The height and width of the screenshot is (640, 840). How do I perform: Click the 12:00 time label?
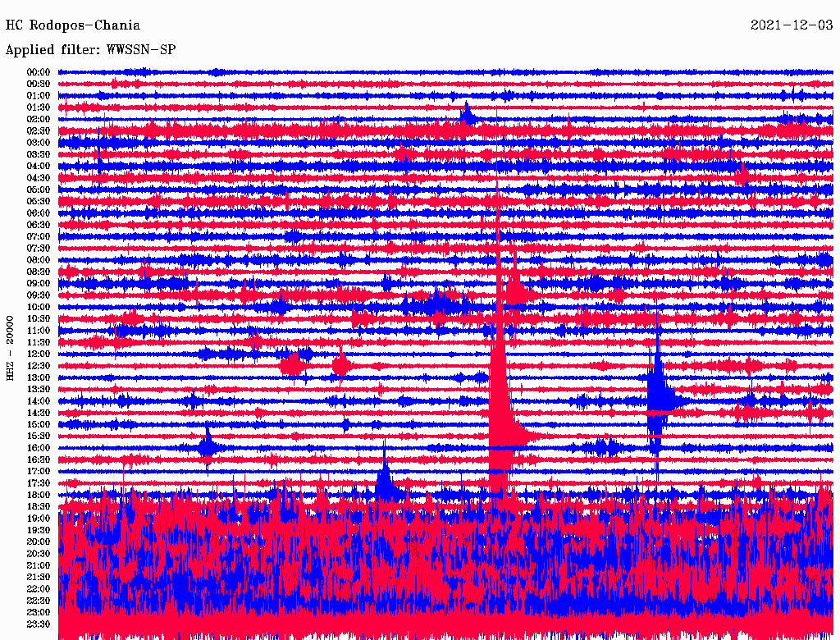click(x=39, y=354)
